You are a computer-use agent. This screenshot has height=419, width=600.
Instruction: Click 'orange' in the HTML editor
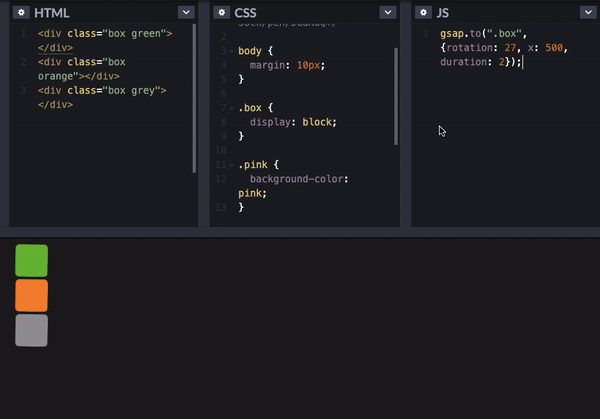coord(55,77)
